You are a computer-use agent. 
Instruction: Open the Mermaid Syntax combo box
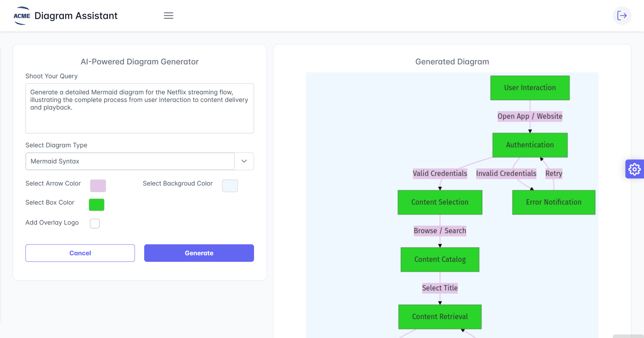(x=130, y=161)
